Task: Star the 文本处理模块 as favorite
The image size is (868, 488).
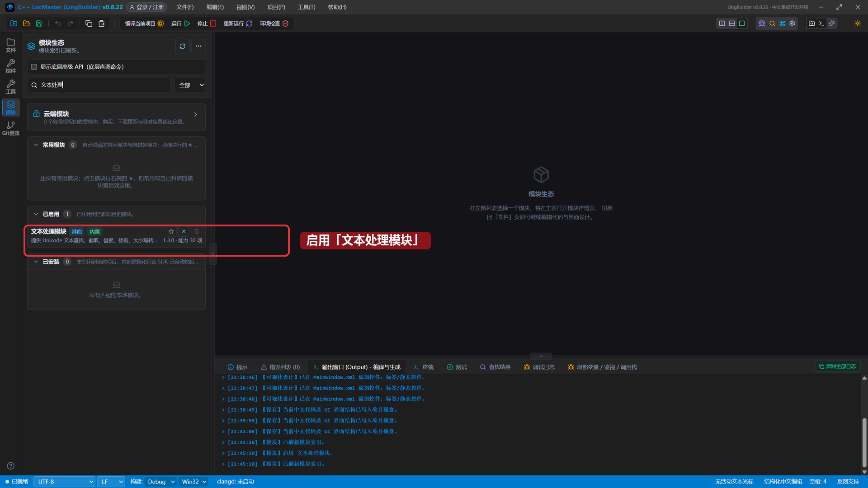Action: (x=171, y=231)
